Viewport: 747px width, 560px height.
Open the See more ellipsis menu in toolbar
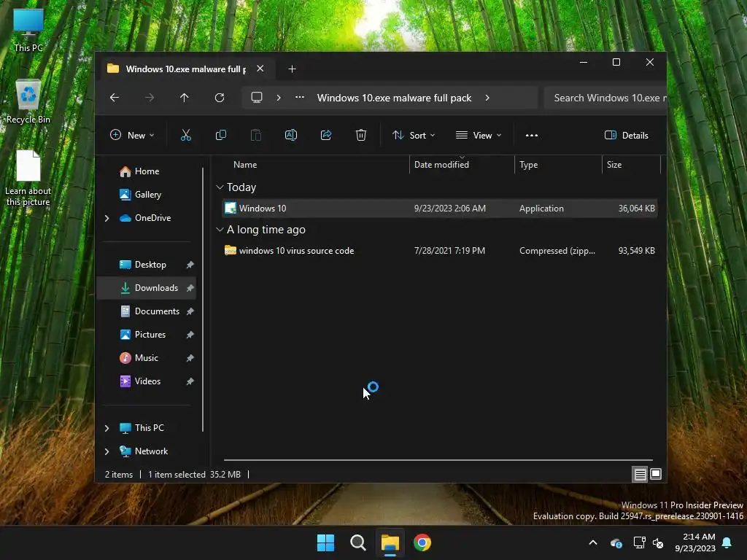coord(532,135)
